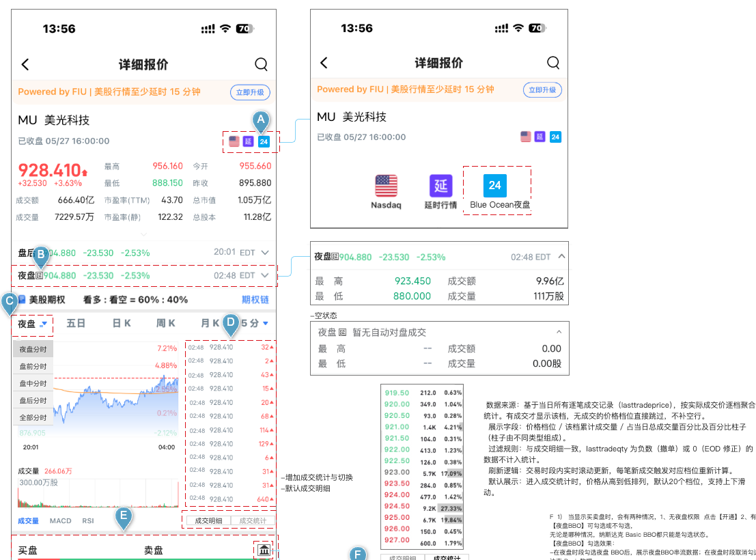Viewport: 756px width, 560px height.
Task: Click the purple delayed-quote badge under MU
Action: [x=249, y=141]
